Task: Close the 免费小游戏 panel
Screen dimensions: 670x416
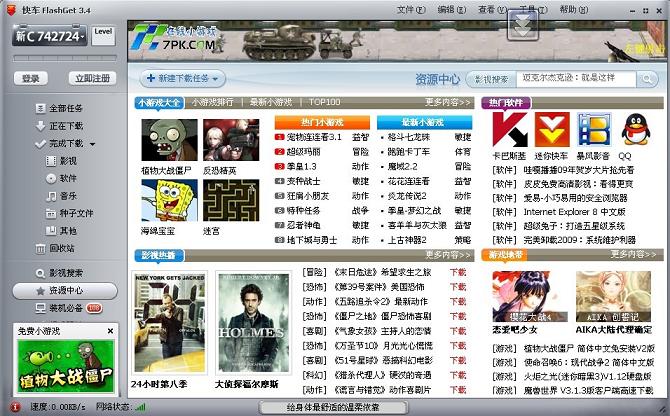Action: (110, 331)
